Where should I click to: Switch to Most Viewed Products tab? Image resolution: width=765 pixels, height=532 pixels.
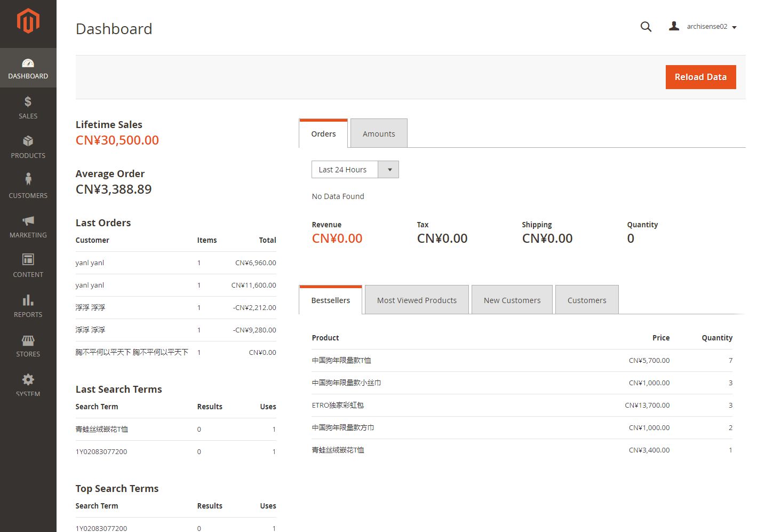417,300
